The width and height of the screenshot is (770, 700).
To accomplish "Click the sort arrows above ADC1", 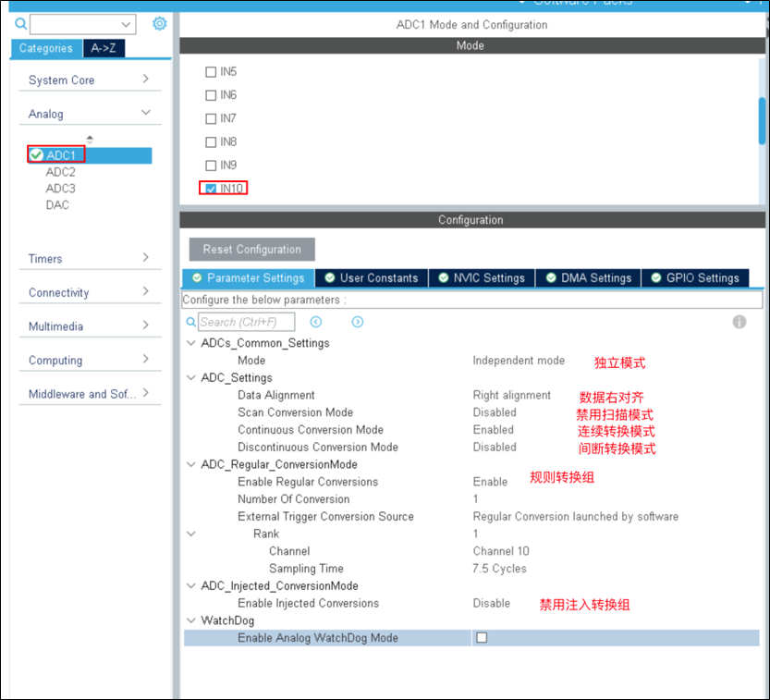I will point(90,139).
